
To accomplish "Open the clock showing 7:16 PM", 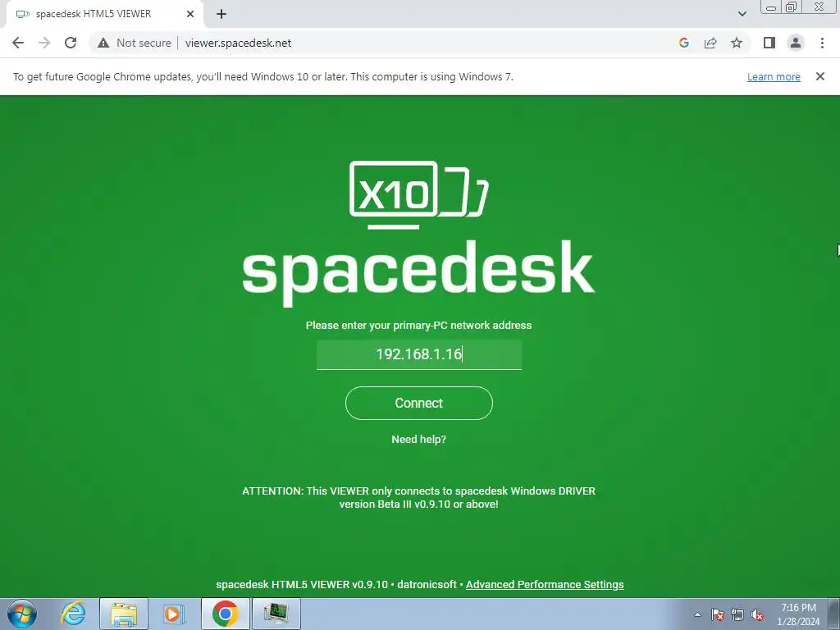I will click(x=798, y=614).
